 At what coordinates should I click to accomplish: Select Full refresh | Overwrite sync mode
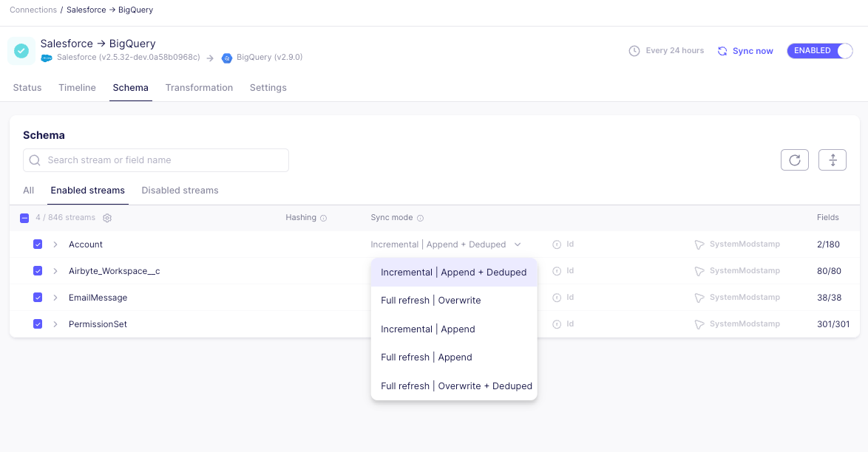[x=431, y=300]
